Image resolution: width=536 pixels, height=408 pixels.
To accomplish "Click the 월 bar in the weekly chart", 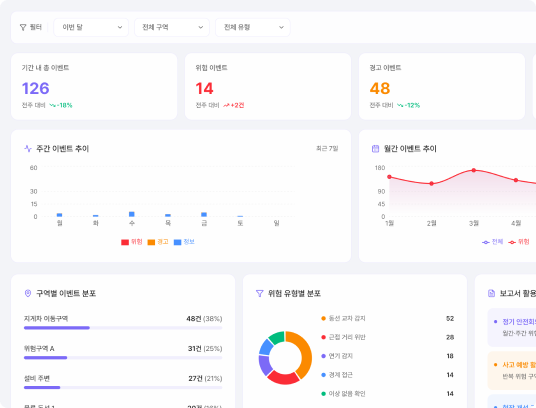I will click(x=59, y=215).
